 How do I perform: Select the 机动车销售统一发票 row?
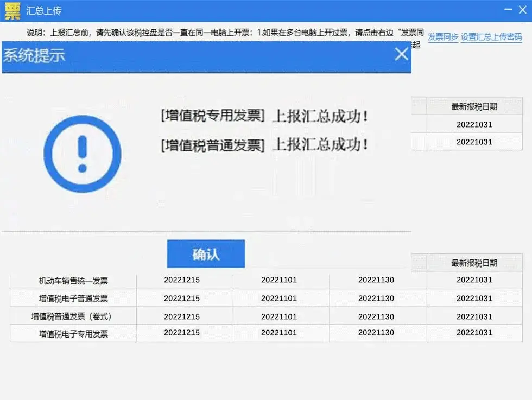(x=73, y=280)
